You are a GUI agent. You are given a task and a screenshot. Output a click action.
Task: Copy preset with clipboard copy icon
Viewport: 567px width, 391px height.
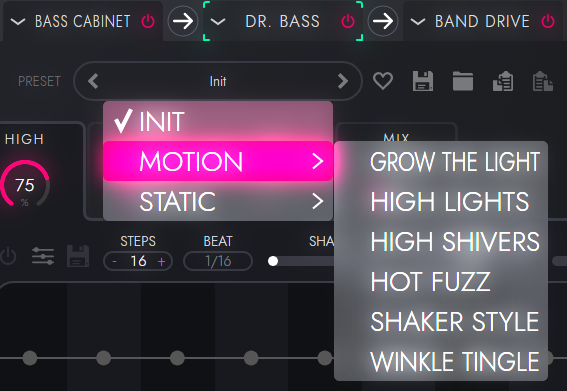point(503,81)
